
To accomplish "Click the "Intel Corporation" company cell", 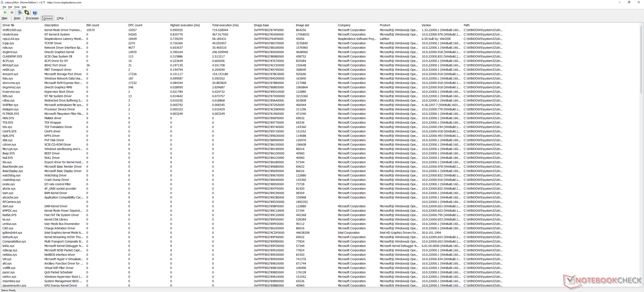I will pyautogui.click(x=348, y=233).
